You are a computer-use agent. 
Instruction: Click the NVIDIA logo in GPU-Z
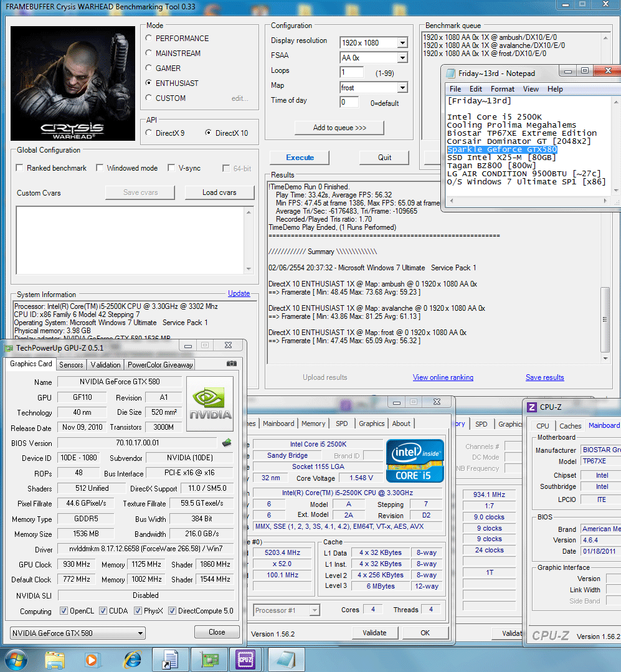click(210, 404)
